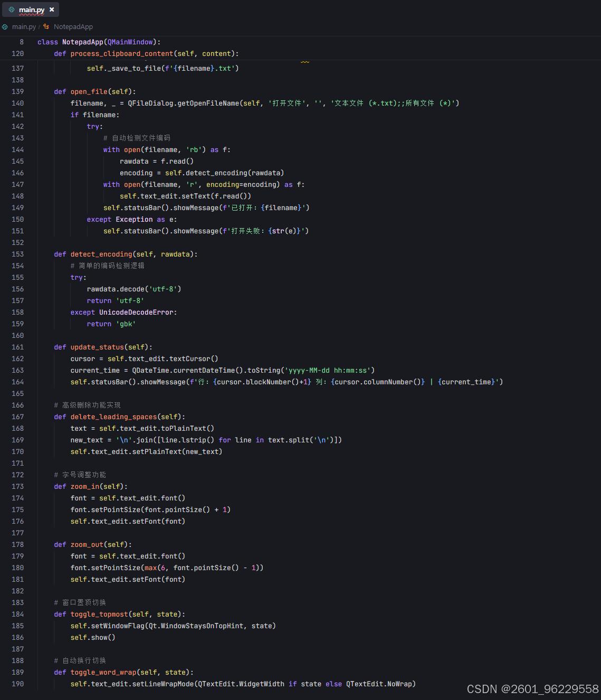
Task: Click self.show() on line 186
Action: [x=93, y=637]
